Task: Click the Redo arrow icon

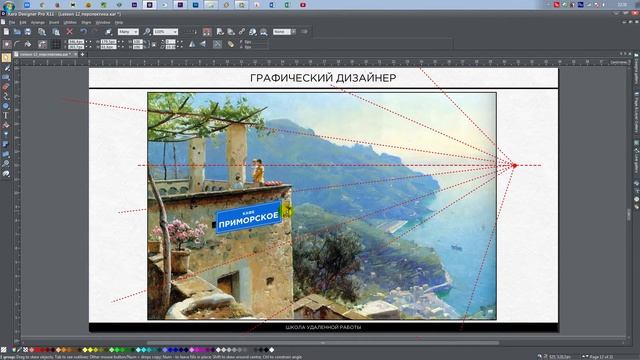Action: (95, 31)
